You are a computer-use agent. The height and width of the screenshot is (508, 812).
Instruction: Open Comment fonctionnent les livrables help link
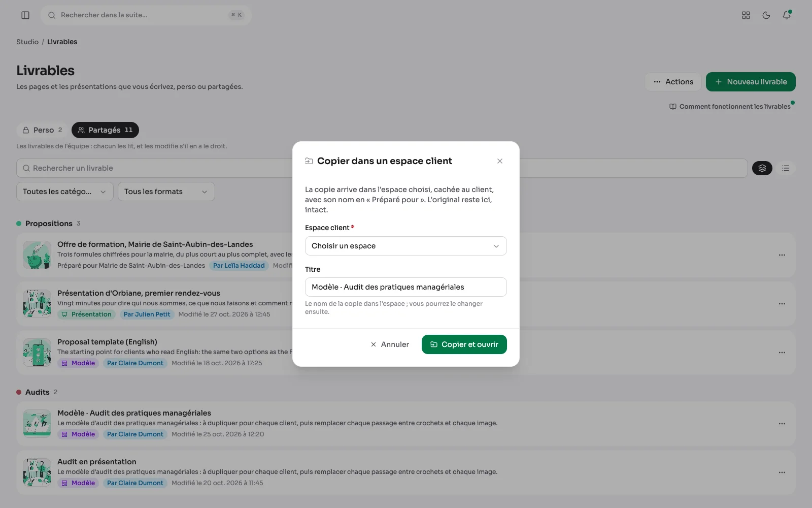tap(730, 107)
